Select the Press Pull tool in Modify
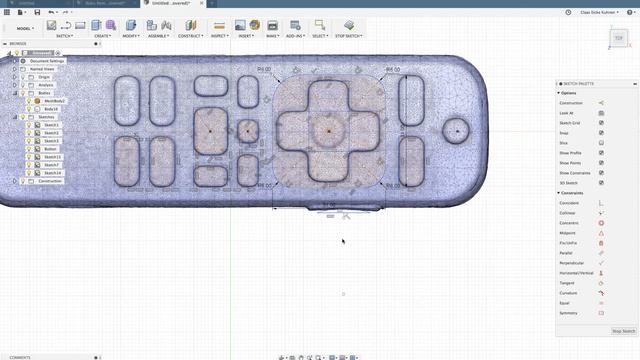The image size is (640, 360). tap(131, 25)
